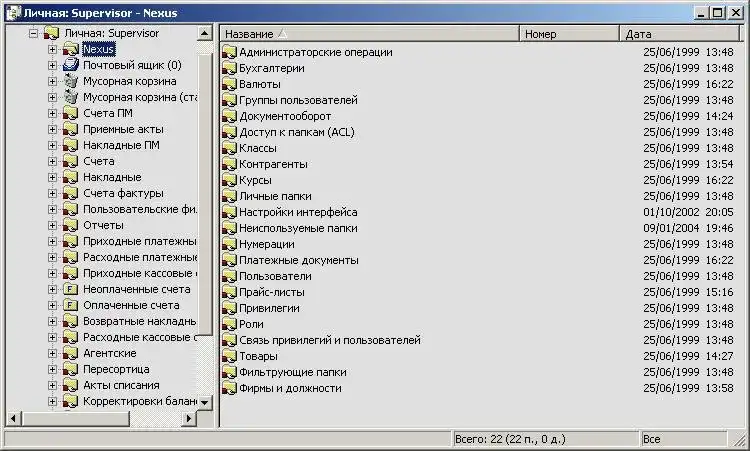Sort list by Название column header

(369, 34)
